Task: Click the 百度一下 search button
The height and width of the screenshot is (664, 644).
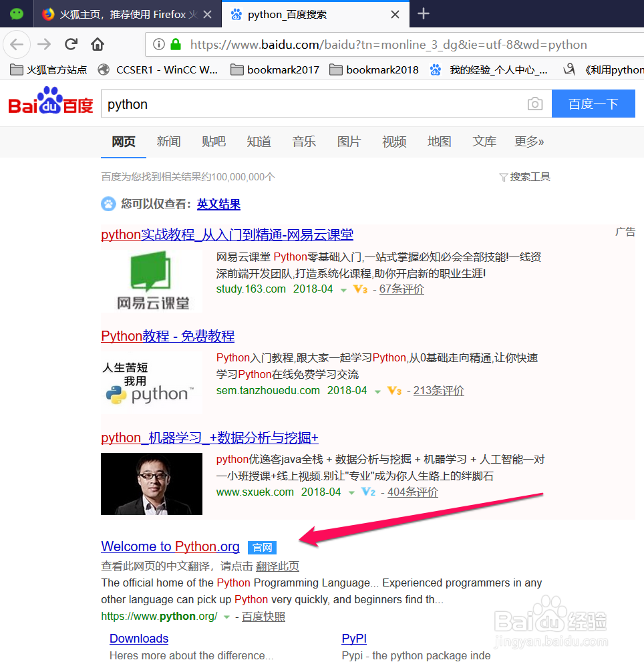Action: pyautogui.click(x=593, y=104)
